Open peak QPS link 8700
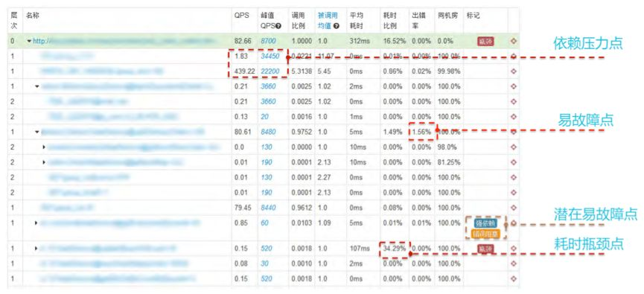Image resolution: width=644 pixels, height=294 pixels. [x=268, y=41]
